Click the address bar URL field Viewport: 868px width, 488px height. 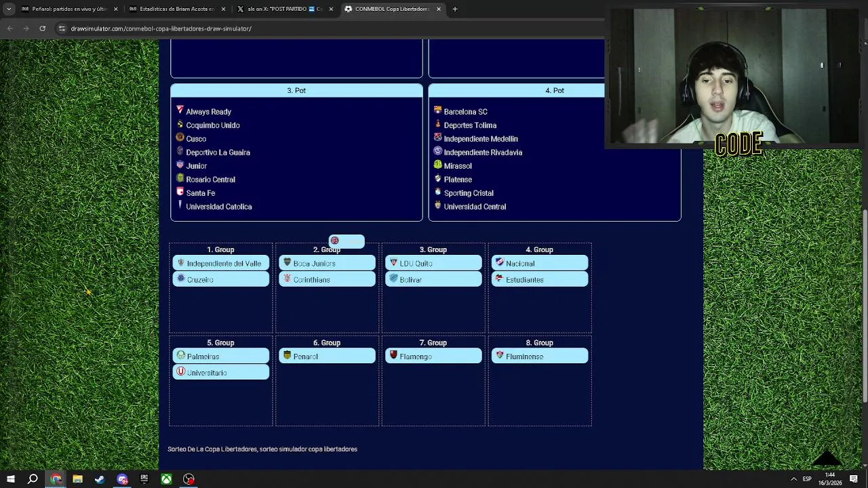(x=161, y=28)
